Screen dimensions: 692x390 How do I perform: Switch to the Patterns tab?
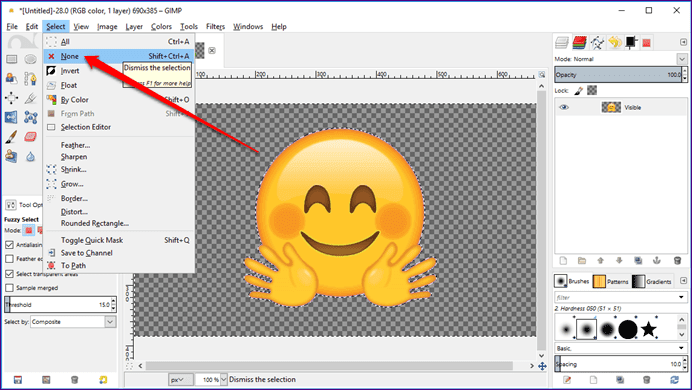(610, 281)
